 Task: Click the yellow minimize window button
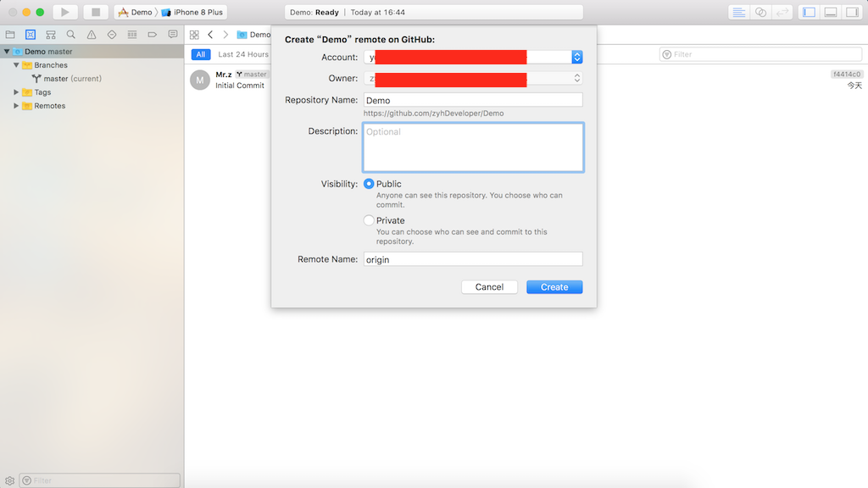[x=26, y=12]
